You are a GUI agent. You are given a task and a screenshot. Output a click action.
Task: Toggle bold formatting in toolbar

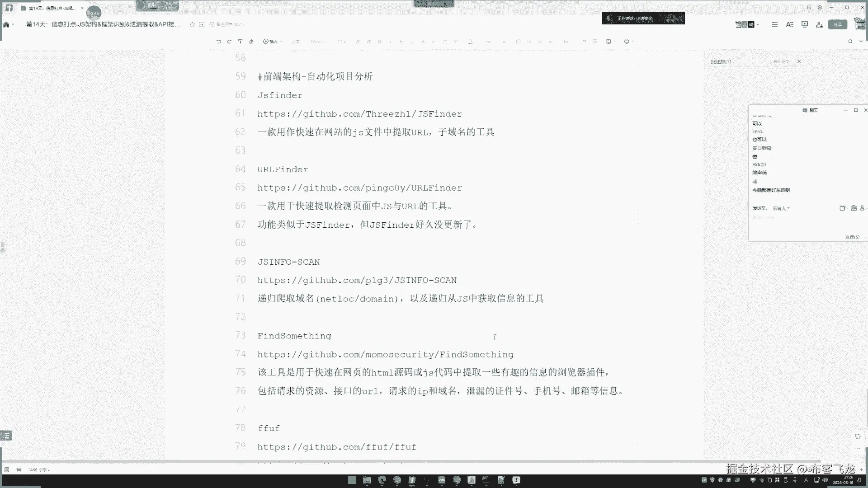(x=379, y=42)
